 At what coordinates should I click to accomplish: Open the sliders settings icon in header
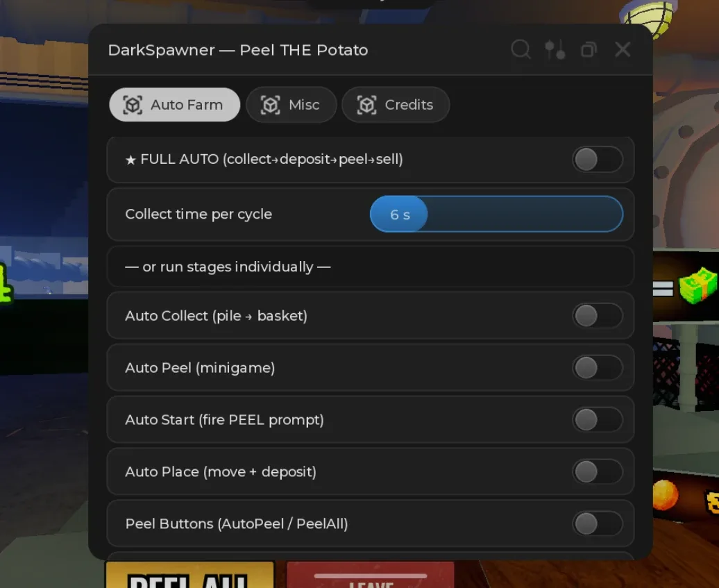(555, 49)
